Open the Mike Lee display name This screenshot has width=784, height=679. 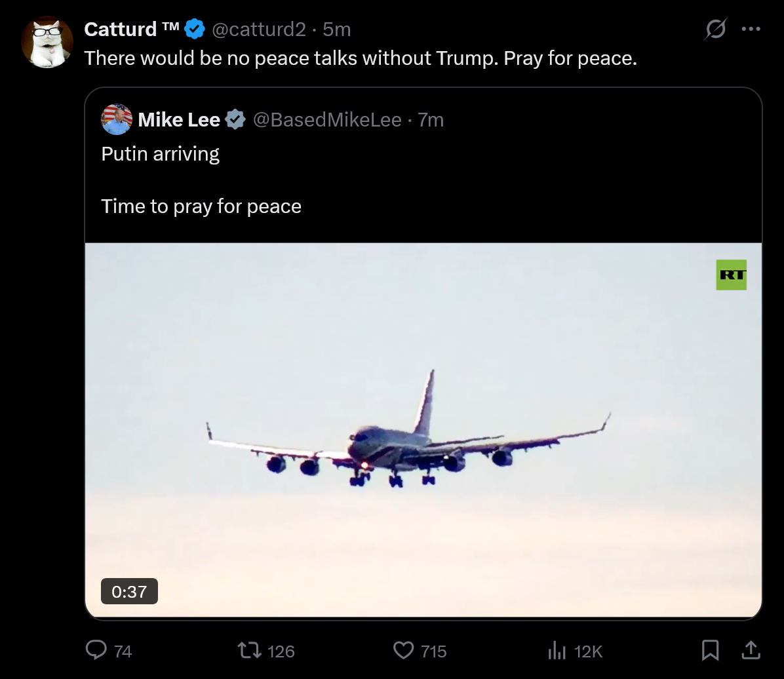coord(179,119)
